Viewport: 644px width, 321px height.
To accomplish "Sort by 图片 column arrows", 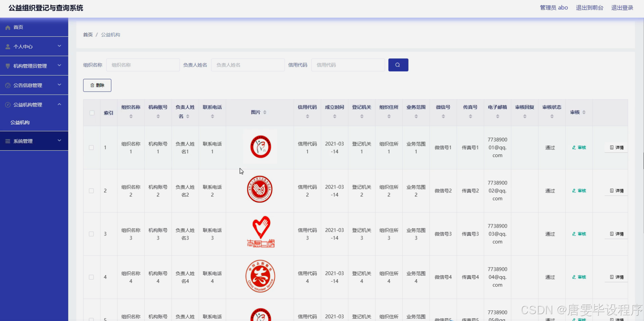I will click(265, 112).
